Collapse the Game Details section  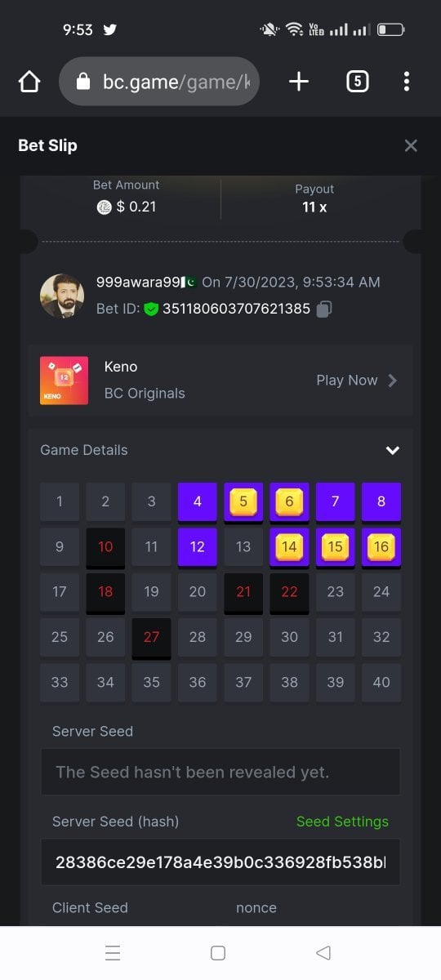393,450
